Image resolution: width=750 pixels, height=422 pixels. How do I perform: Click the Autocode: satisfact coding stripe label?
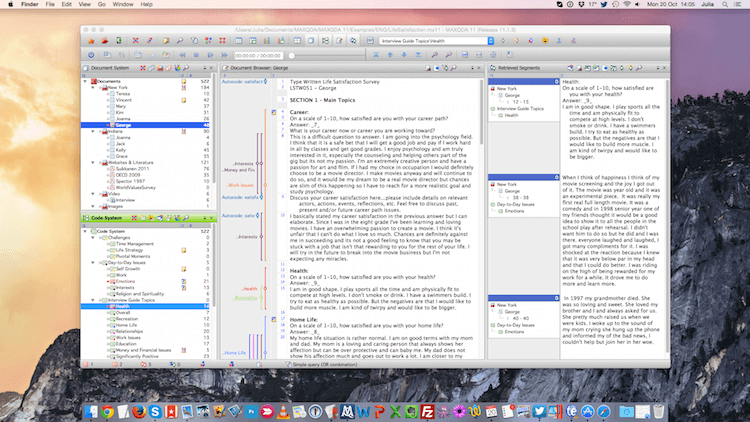pos(240,80)
